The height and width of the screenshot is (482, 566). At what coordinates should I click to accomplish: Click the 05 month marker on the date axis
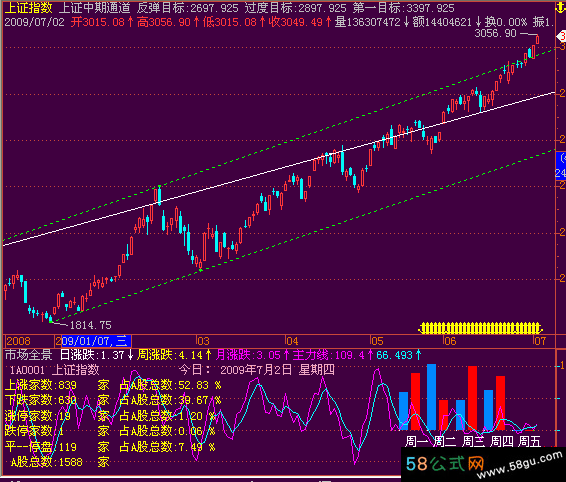pos(377,341)
